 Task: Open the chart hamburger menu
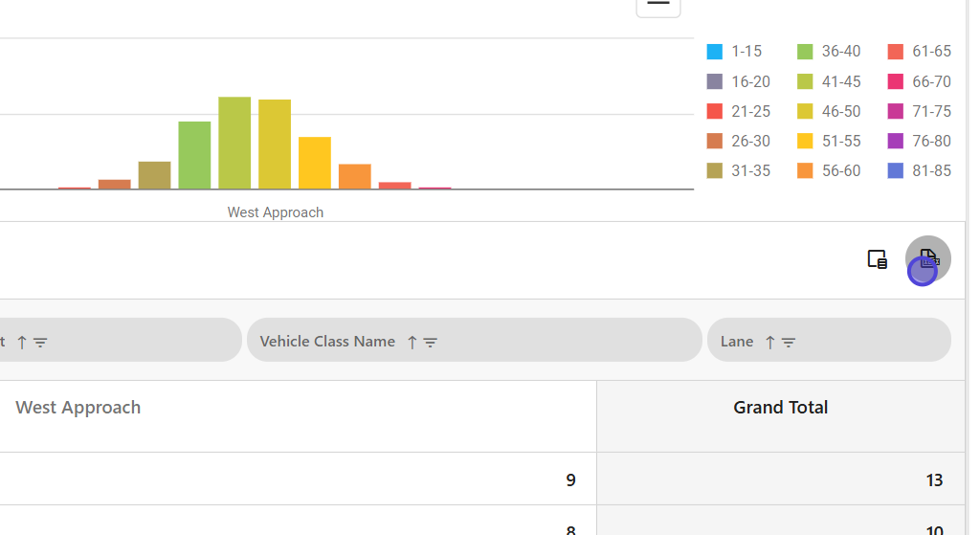pyautogui.click(x=657, y=5)
